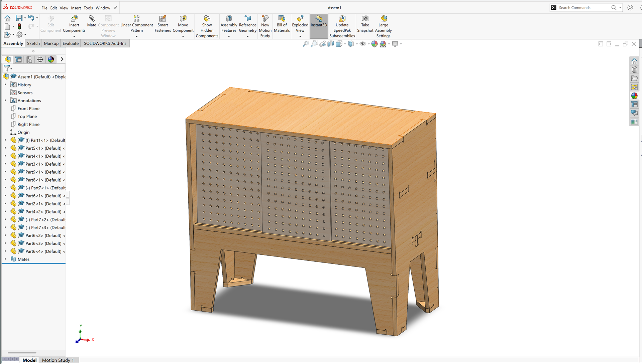Screen dimensions: 642x364
Task: Click the Exploded View icon
Action: 300,19
